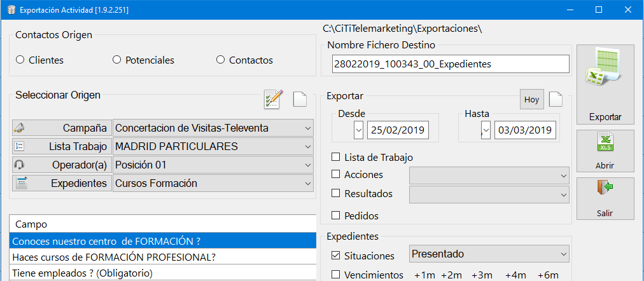The width and height of the screenshot is (644, 281).
Task: Click blank page icon in Seleccionar Origen
Action: (300, 99)
